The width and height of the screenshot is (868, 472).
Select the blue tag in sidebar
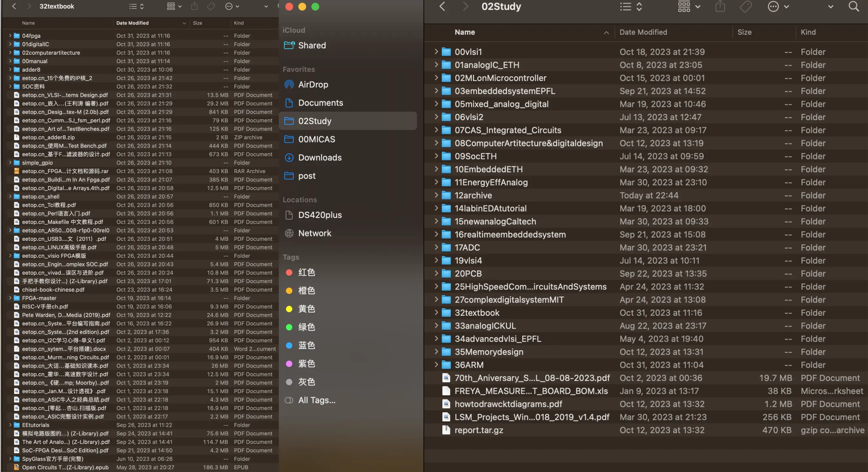tap(306, 345)
